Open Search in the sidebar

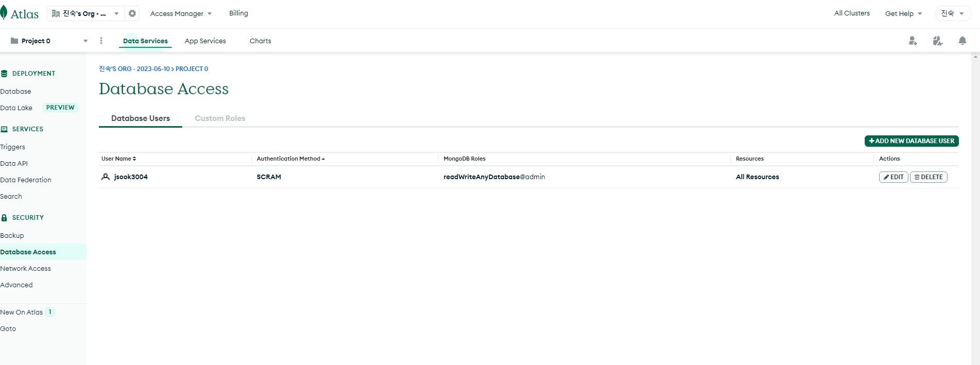coord(11,196)
